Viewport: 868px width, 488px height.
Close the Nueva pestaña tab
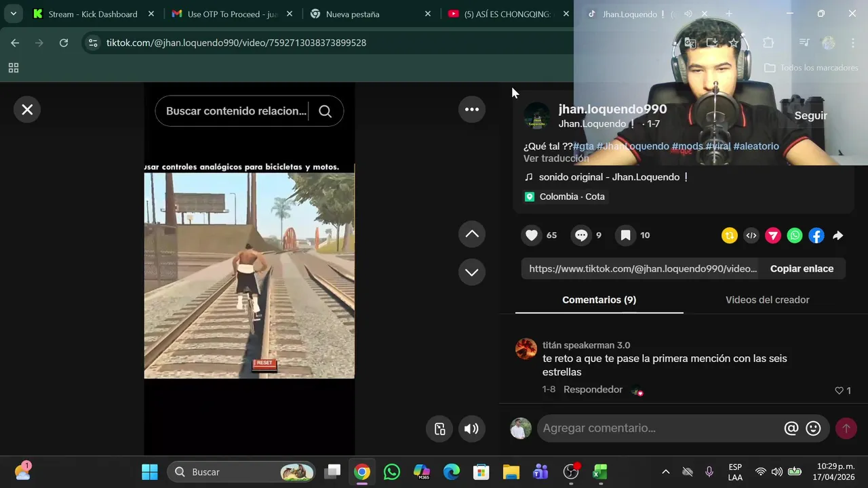pos(427,14)
